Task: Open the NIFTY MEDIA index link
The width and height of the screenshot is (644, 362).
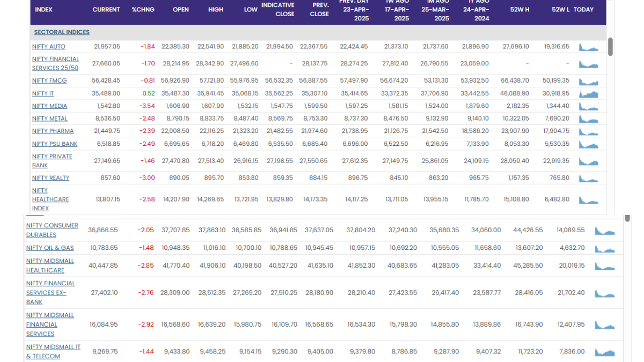Action: tap(50, 106)
